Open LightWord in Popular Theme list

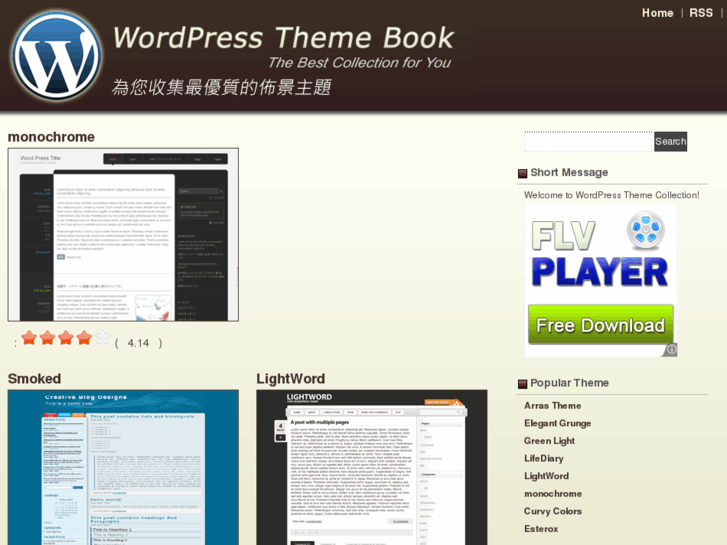(x=546, y=476)
